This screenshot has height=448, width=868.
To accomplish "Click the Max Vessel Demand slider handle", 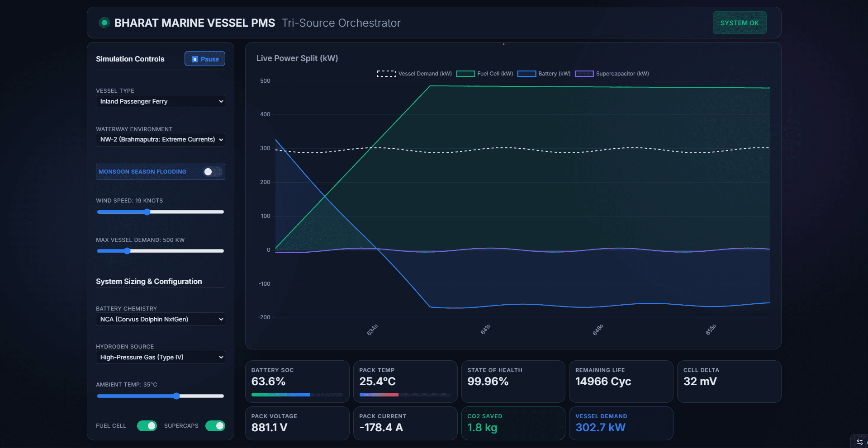I will coord(127,251).
